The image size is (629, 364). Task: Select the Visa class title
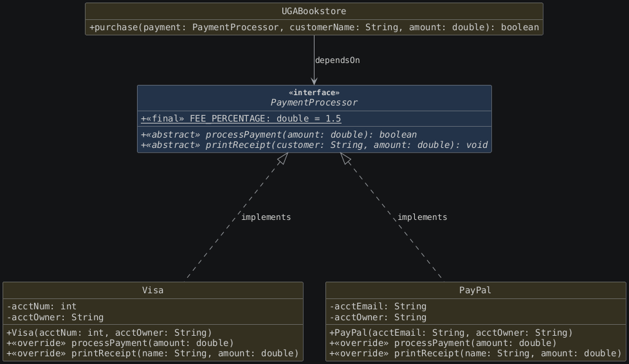click(153, 290)
